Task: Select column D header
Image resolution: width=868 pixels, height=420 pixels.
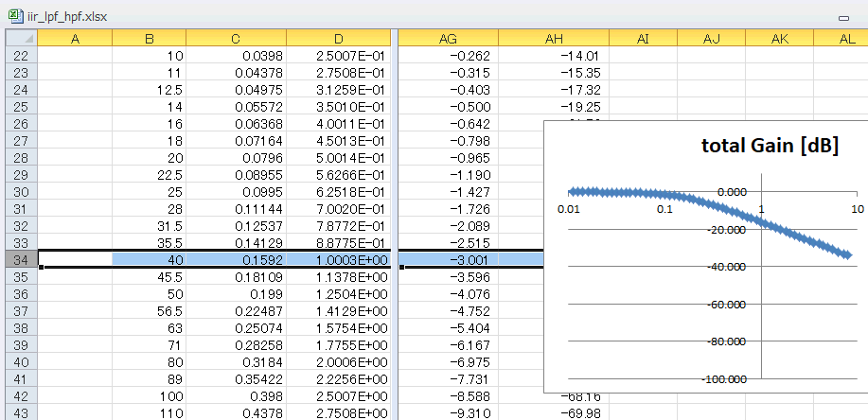Action: click(338, 38)
